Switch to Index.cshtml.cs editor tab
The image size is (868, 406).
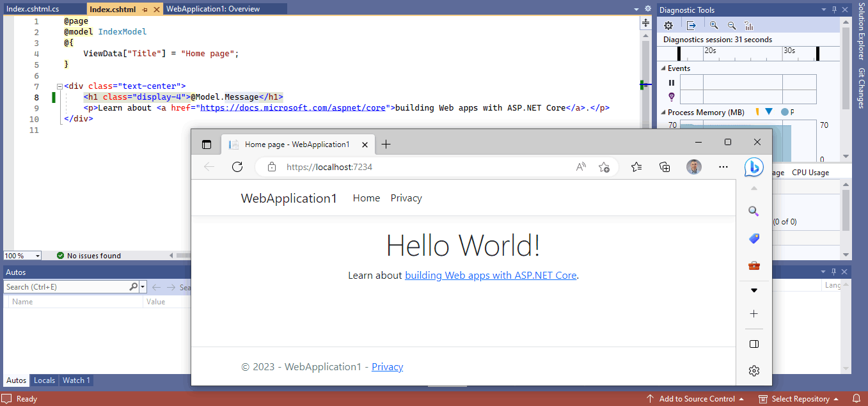click(32, 9)
